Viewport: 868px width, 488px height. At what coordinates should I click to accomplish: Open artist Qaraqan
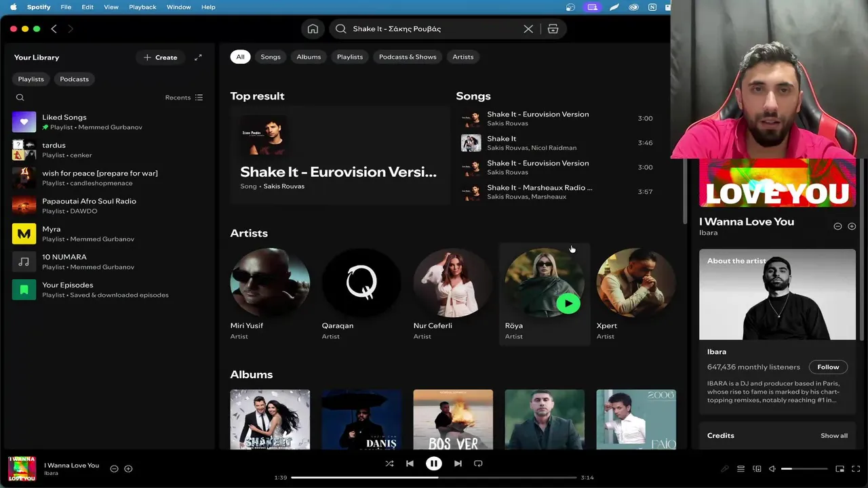point(361,293)
